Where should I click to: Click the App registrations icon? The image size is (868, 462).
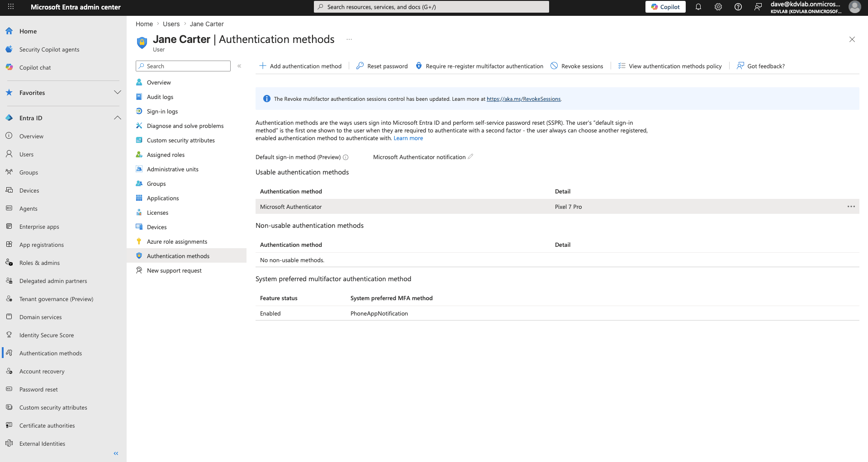[9, 245]
